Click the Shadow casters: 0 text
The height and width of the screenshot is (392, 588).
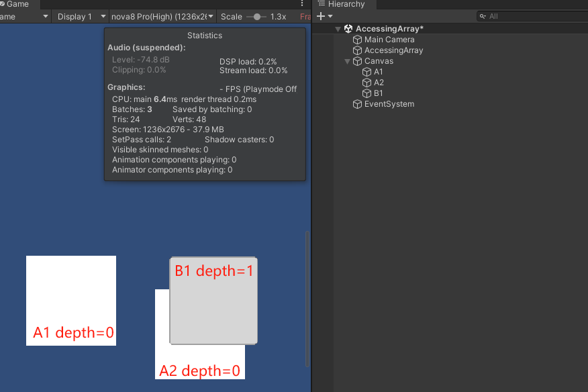(x=239, y=140)
